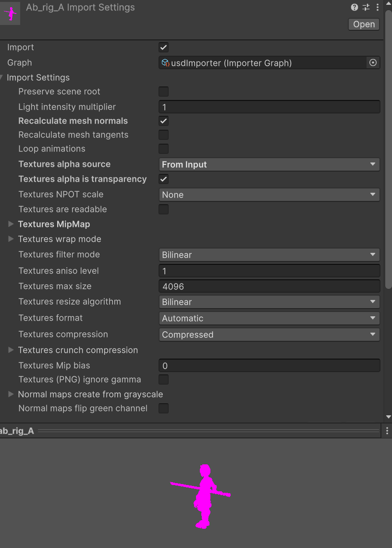Open Textures filter mode dropdown

(x=269, y=255)
